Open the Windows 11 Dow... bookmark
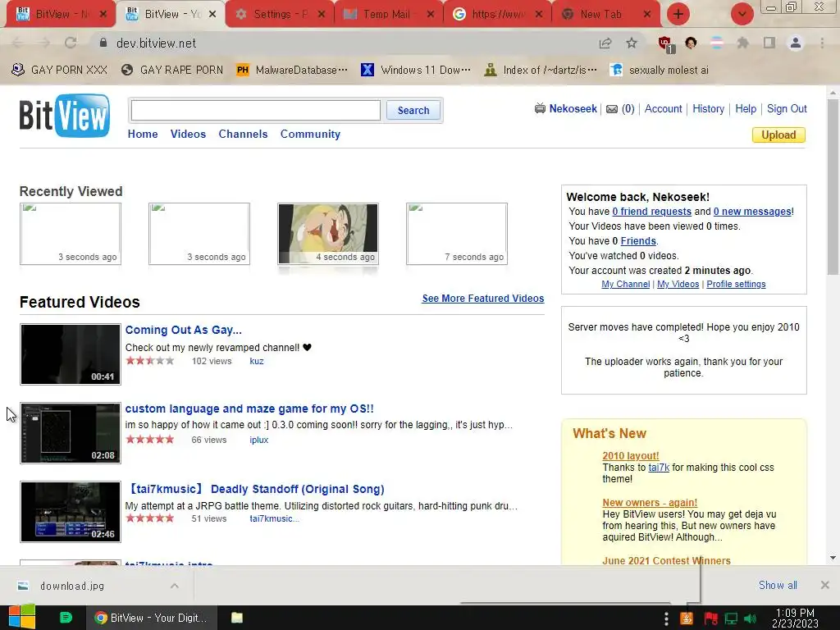Screen dimensions: 840x630 416,71
